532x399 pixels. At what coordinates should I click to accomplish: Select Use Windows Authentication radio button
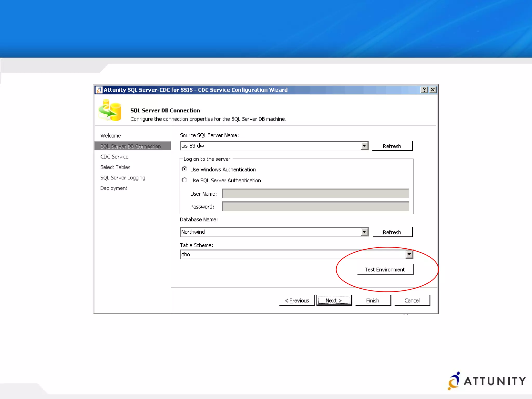(184, 169)
